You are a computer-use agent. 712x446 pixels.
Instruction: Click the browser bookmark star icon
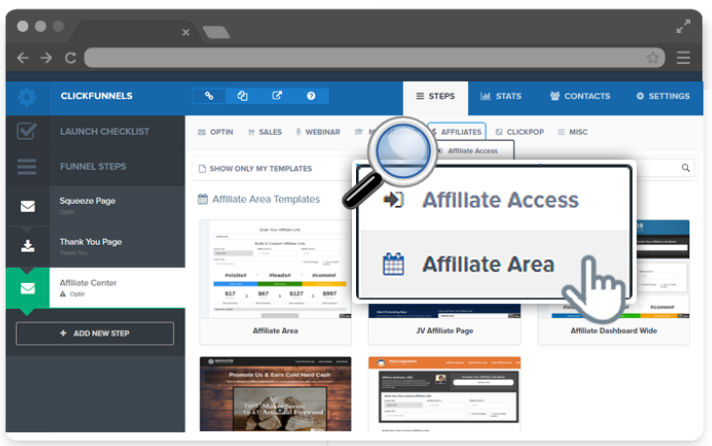point(653,58)
